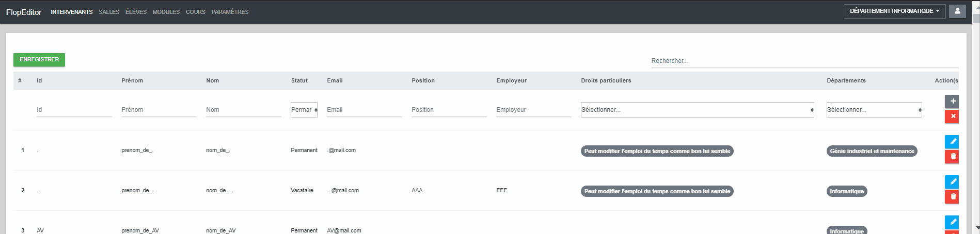The height and width of the screenshot is (234, 980).
Task: Click the user profile icon in navbar
Action: (x=957, y=11)
